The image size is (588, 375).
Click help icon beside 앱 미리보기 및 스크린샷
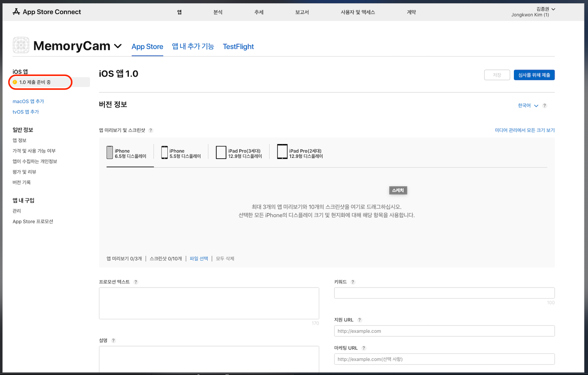[151, 131]
